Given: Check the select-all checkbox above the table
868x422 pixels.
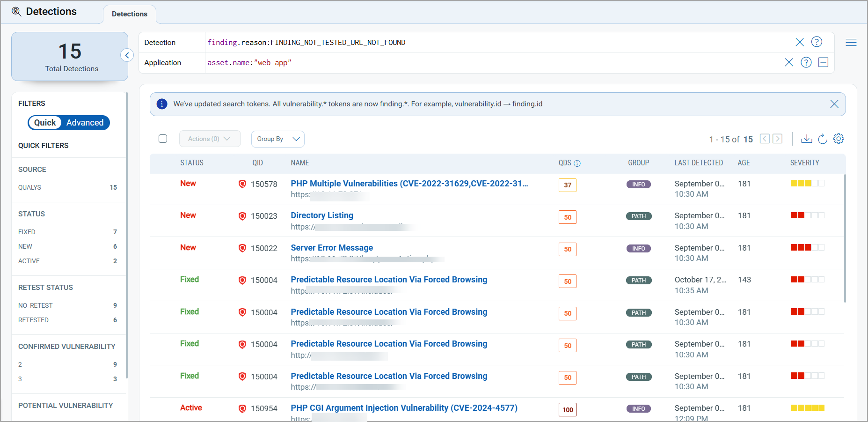Looking at the screenshot, I should point(163,139).
